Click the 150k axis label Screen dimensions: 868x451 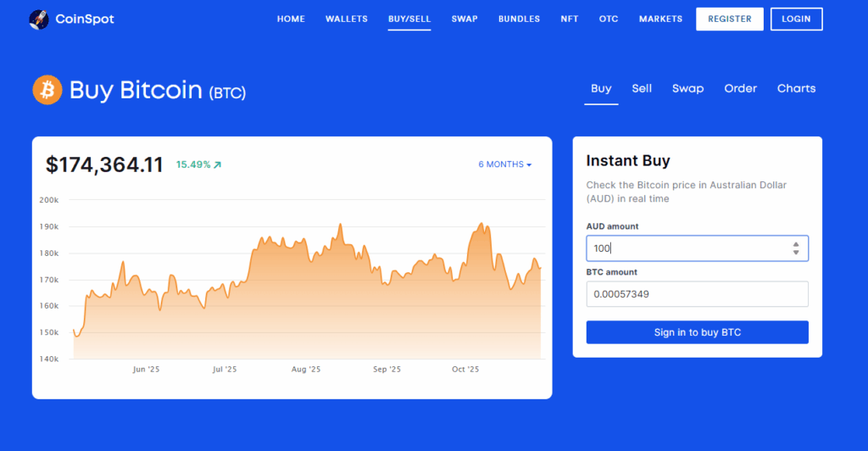pos(48,332)
